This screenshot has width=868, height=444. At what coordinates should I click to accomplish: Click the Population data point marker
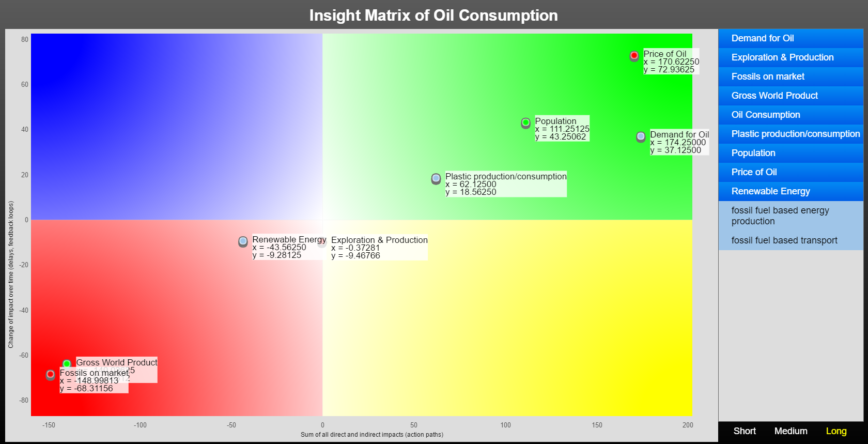pos(525,123)
